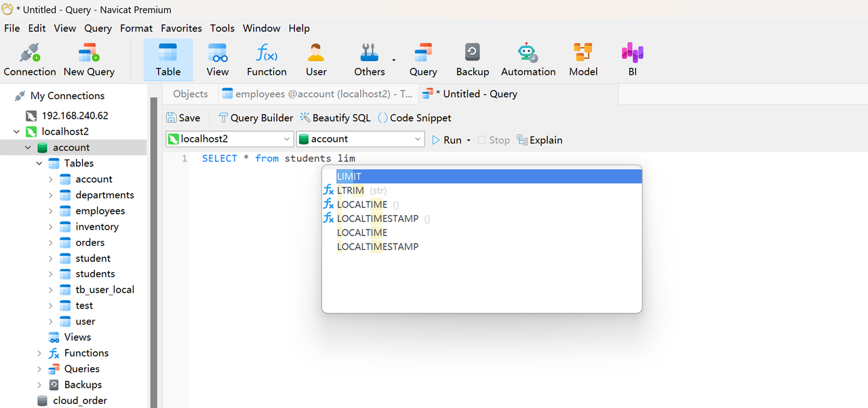
Task: Run the query
Action: (446, 140)
